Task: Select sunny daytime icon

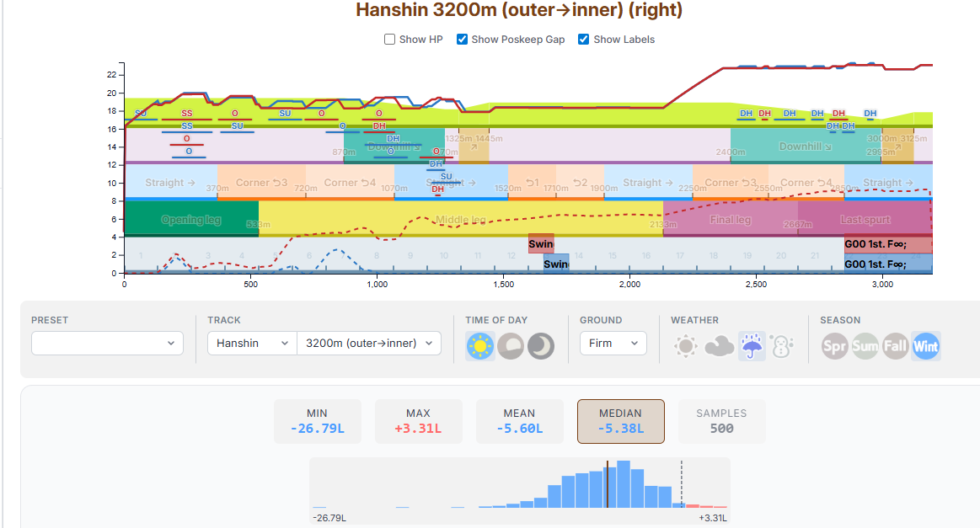Action: click(x=480, y=345)
